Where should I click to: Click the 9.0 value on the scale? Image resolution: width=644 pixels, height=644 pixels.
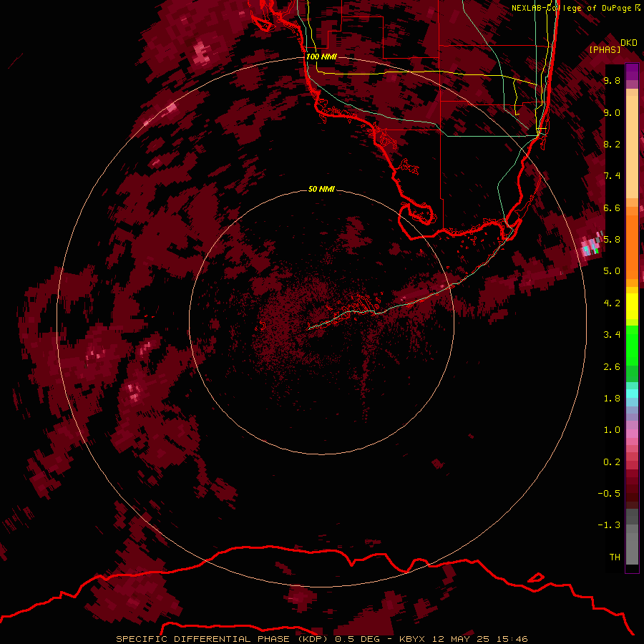612,113
